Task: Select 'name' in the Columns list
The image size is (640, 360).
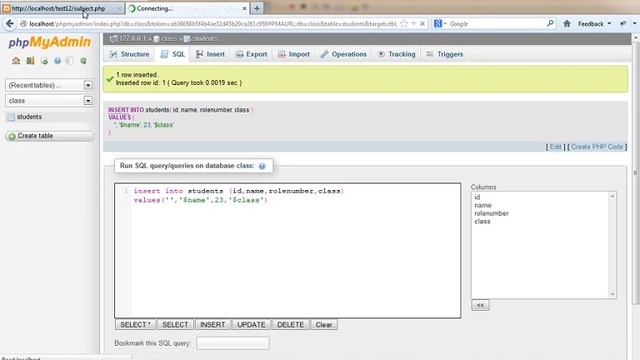Action: point(483,205)
